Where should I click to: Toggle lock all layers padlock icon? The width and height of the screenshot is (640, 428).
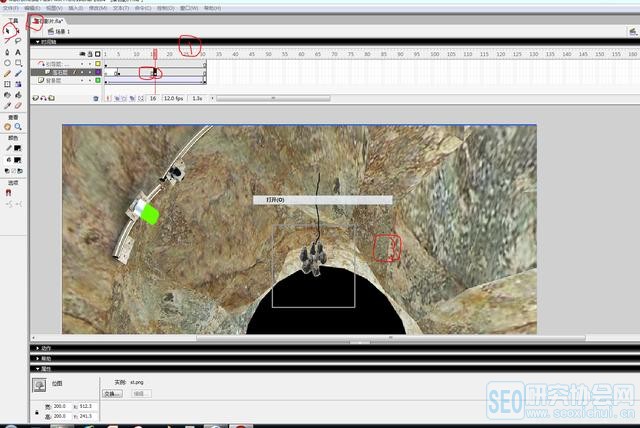point(90,54)
